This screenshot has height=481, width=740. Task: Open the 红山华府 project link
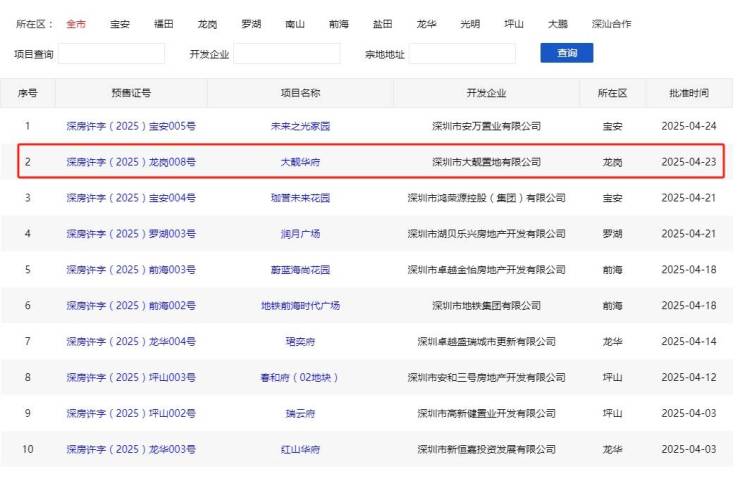click(300, 450)
